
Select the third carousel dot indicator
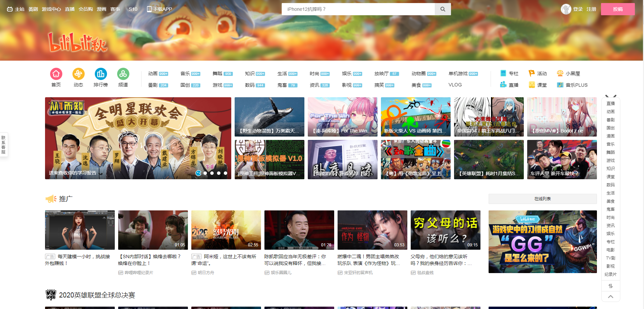[212, 173]
